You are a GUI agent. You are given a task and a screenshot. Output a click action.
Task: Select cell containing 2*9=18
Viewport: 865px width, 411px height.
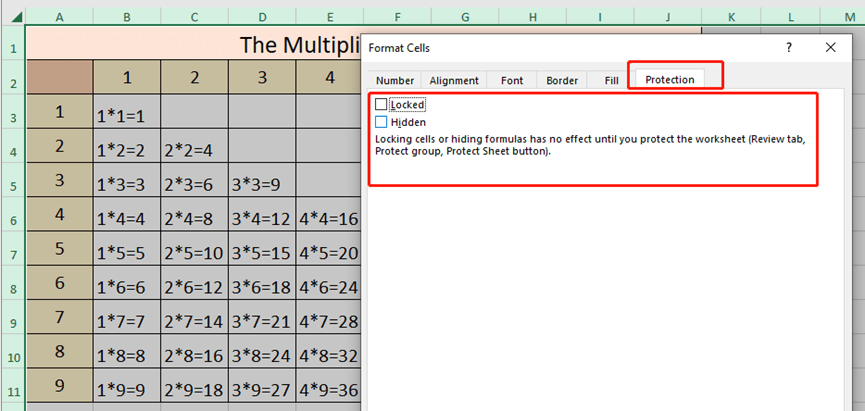pos(195,386)
